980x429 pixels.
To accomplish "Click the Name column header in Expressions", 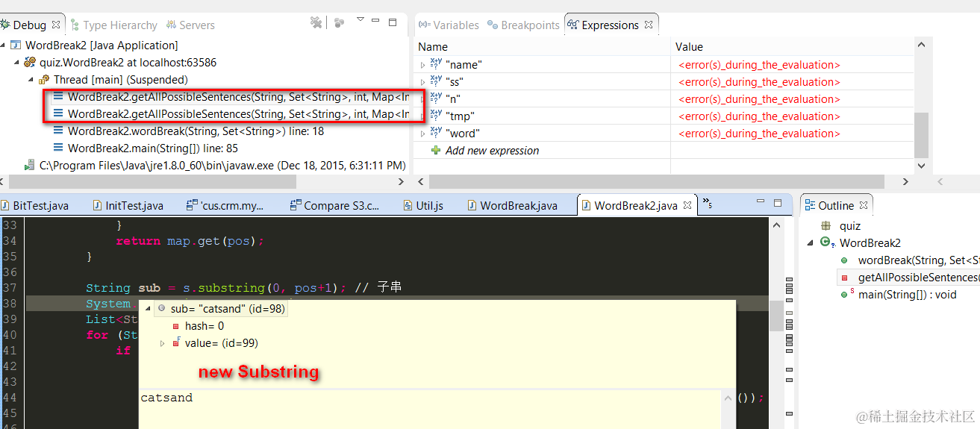I will 433,46.
